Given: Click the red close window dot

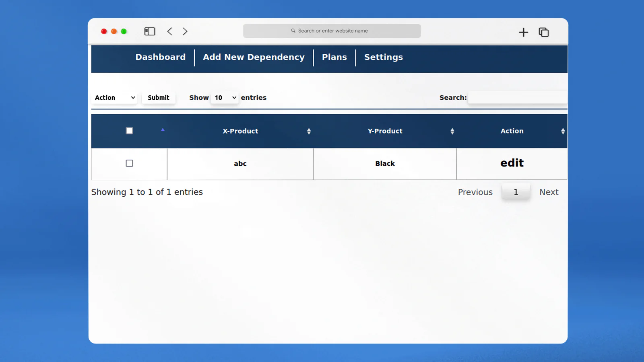Looking at the screenshot, I should (104, 31).
